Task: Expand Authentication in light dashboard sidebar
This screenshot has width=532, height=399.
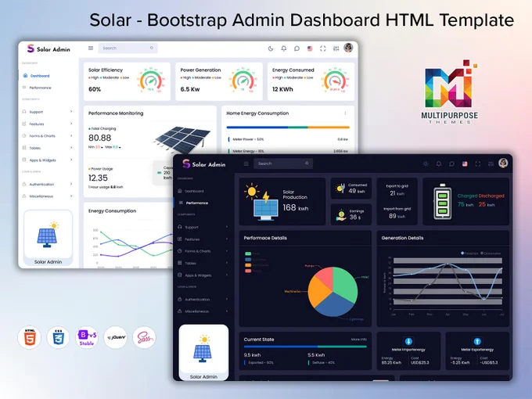Action: coord(47,184)
